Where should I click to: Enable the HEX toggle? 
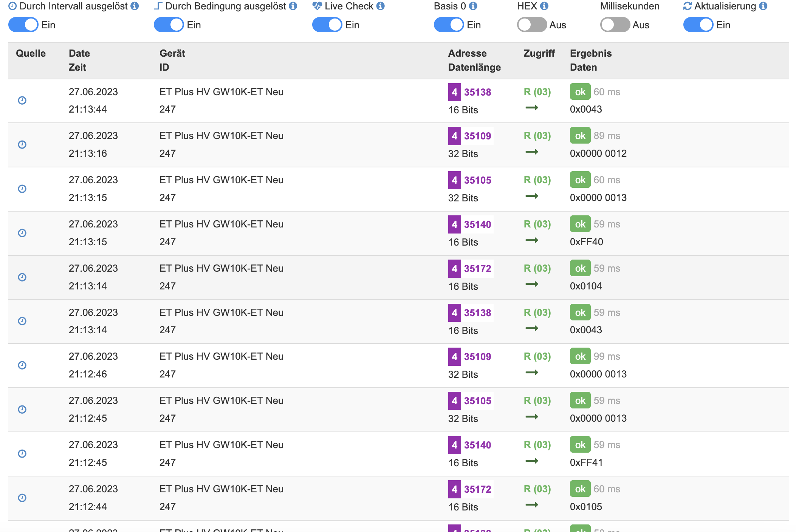click(532, 25)
